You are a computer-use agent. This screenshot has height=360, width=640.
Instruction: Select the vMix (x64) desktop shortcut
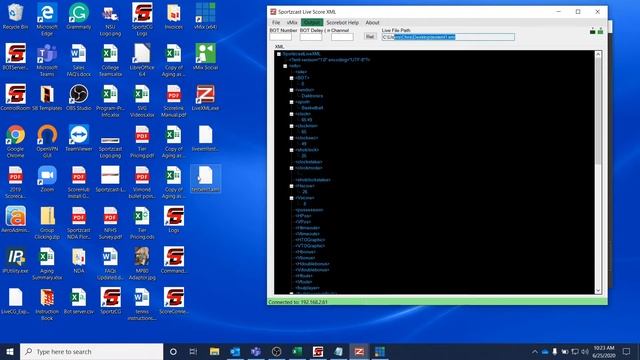pos(205,16)
